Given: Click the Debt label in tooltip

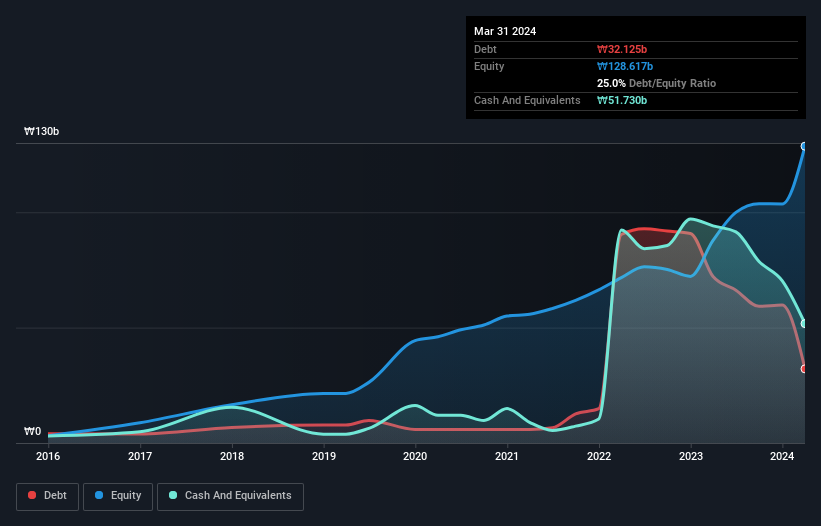Looking at the screenshot, I should (x=485, y=49).
